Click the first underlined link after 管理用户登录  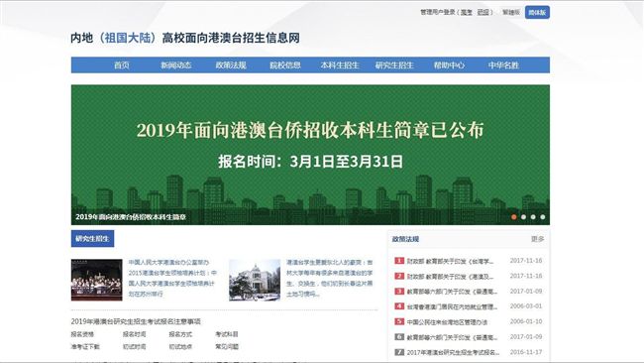point(467,12)
